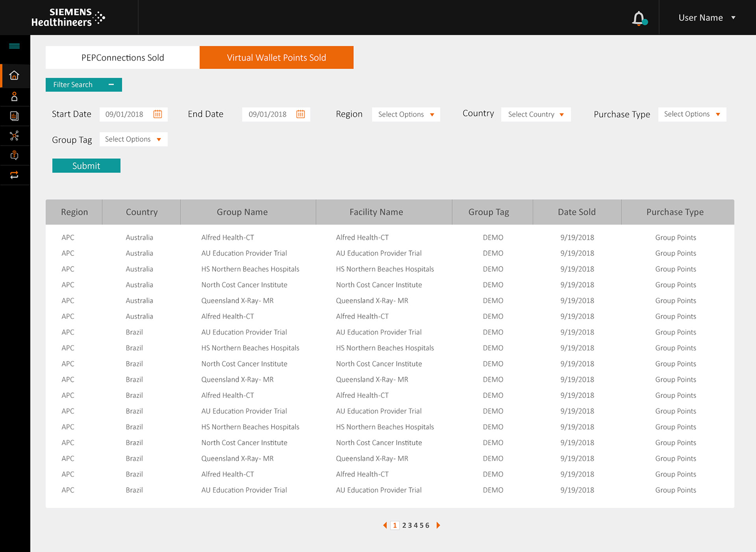Open the reports chart sidebar icon

pyautogui.click(x=14, y=116)
